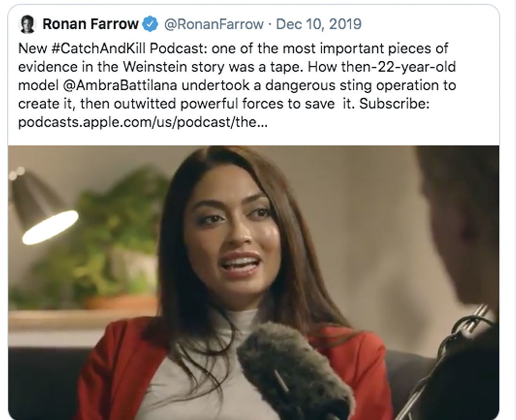Visit the @RonanFarrow handle link
Screen dimensions: 516x420
click(214, 24)
